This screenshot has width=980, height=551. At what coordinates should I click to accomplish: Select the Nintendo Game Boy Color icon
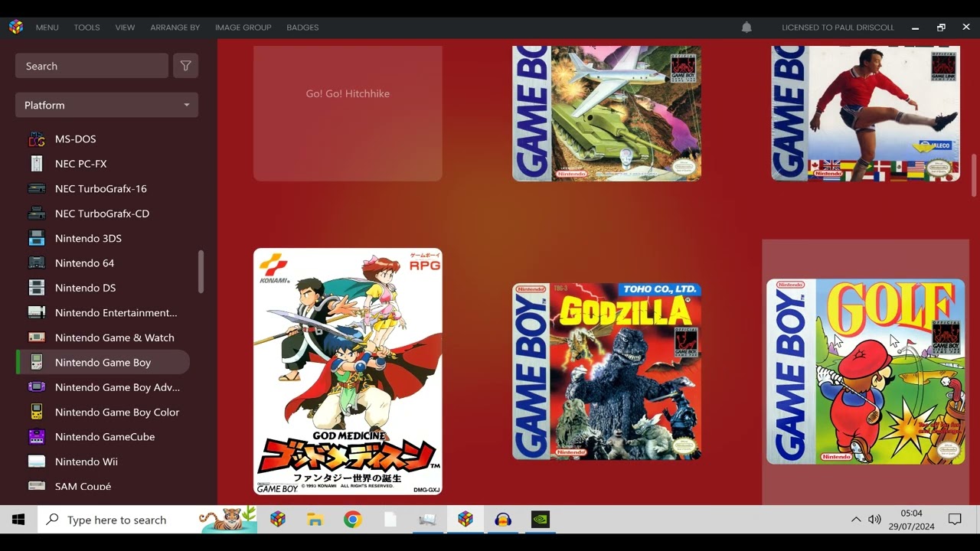(37, 412)
